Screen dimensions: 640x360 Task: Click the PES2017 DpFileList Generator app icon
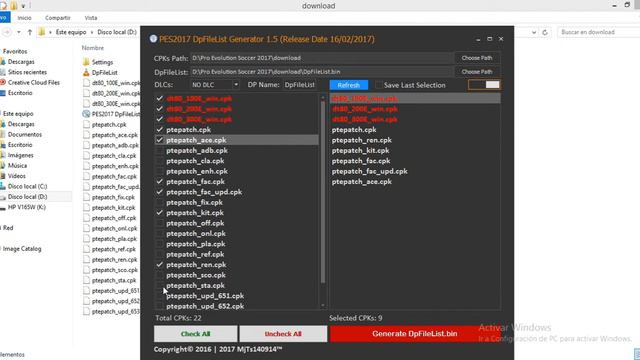point(153,39)
